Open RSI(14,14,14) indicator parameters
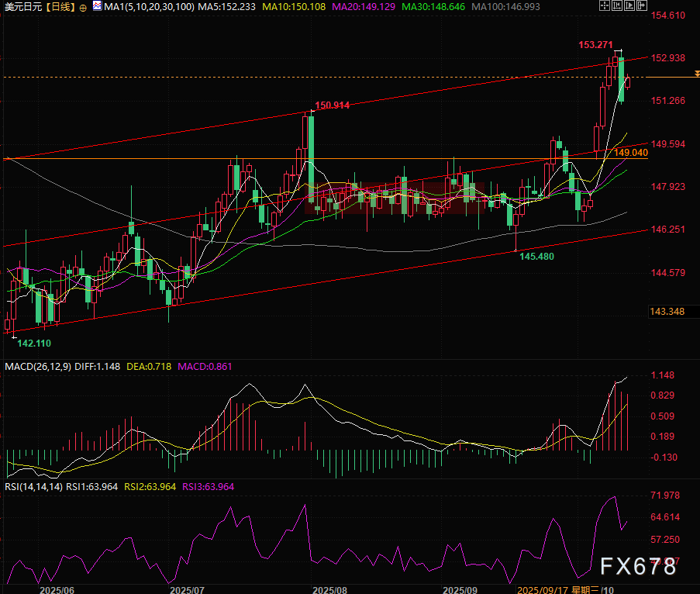Image resolution: width=700 pixels, height=594 pixels. point(31,486)
